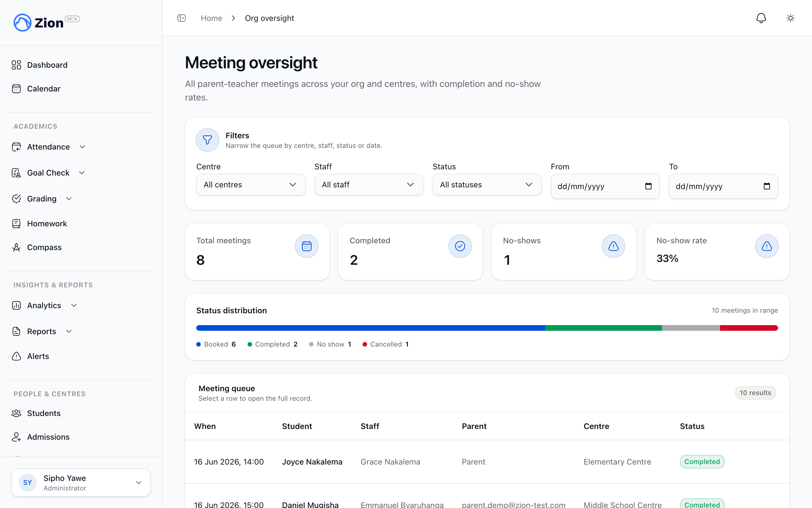
Task: Open the All centres dropdown
Action: [x=251, y=185]
